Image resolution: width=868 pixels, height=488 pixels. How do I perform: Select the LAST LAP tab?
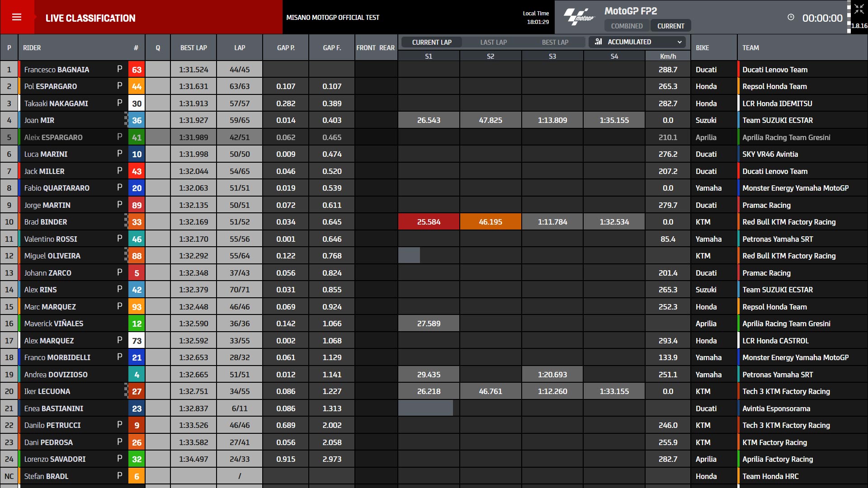[x=493, y=42]
